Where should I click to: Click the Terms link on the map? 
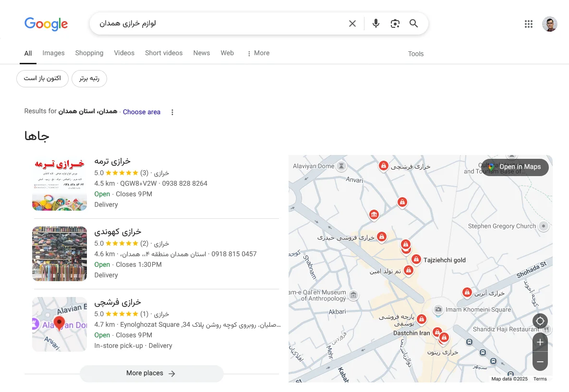pyautogui.click(x=540, y=379)
